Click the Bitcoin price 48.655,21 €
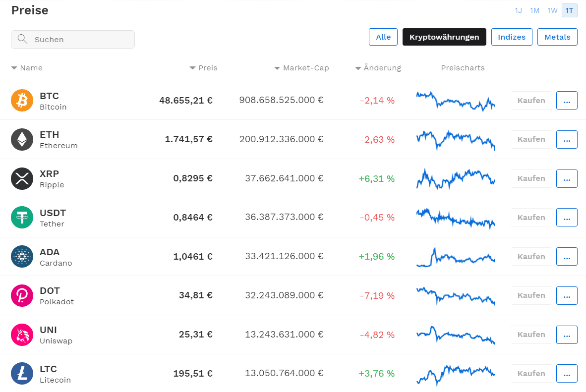586x392 pixels. (186, 101)
